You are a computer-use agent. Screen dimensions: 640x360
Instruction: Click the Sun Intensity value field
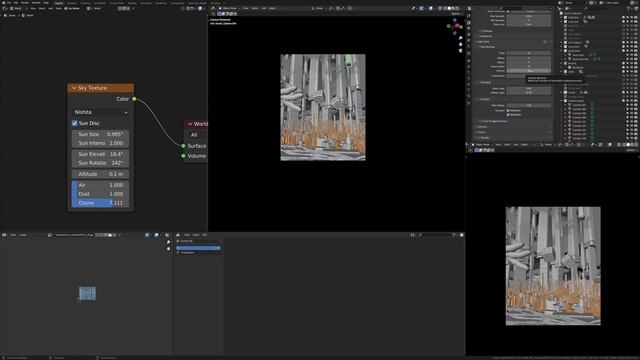(x=100, y=143)
